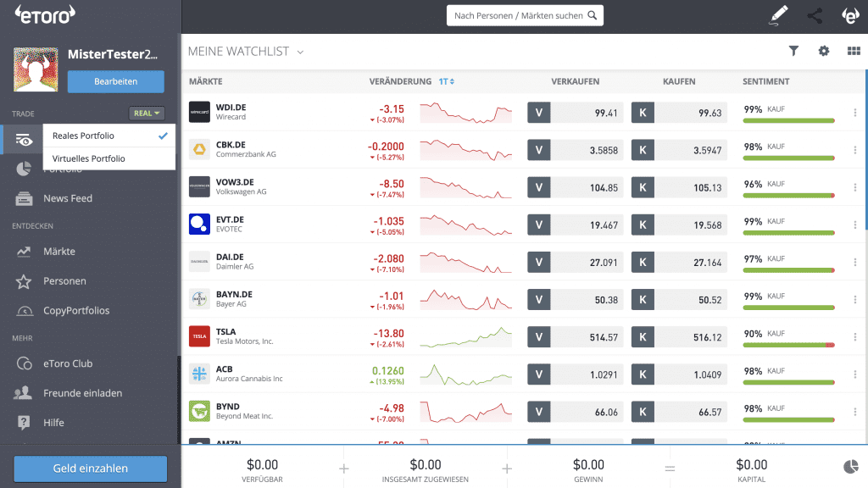Open Märkte in the sidebar
Image resolution: width=868 pixels, height=488 pixels.
(59, 252)
